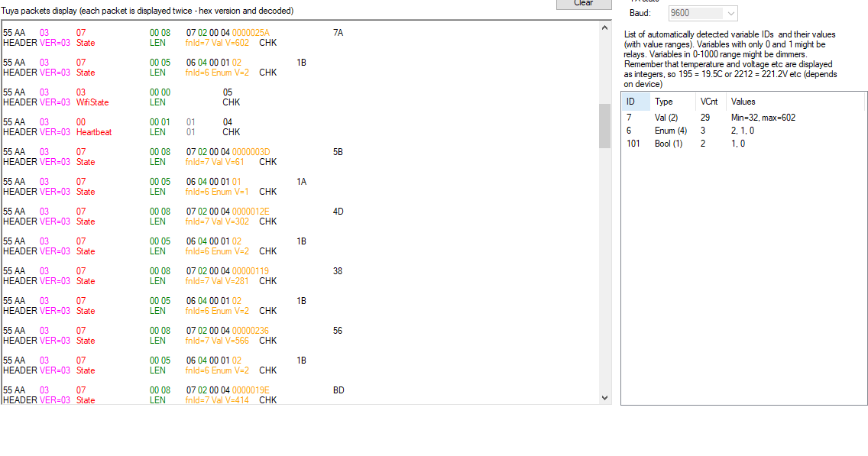Screen dimensions: 868x456
Task: Sort variables by the ID column header
Action: pyautogui.click(x=636, y=102)
